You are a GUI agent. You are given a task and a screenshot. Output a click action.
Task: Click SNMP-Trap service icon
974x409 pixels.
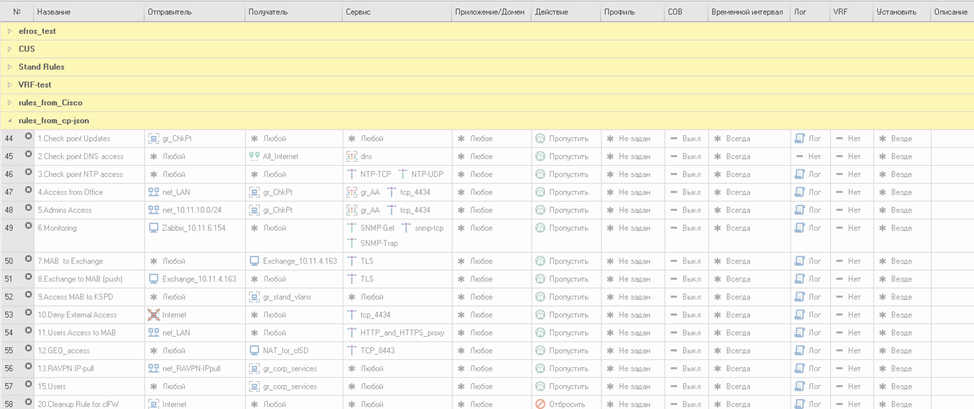(352, 243)
